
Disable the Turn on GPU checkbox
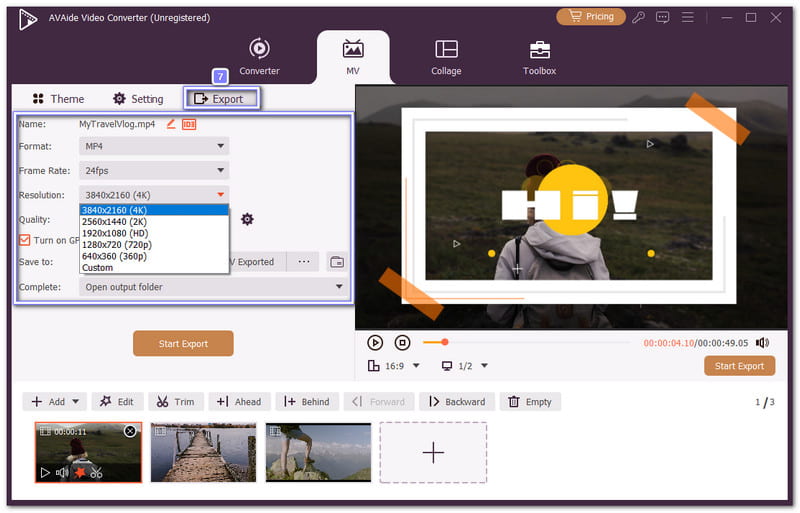[x=25, y=240]
